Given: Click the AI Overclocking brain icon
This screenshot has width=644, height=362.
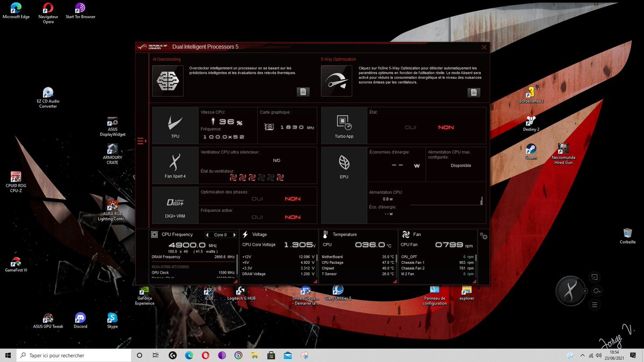Looking at the screenshot, I should click(x=168, y=81).
